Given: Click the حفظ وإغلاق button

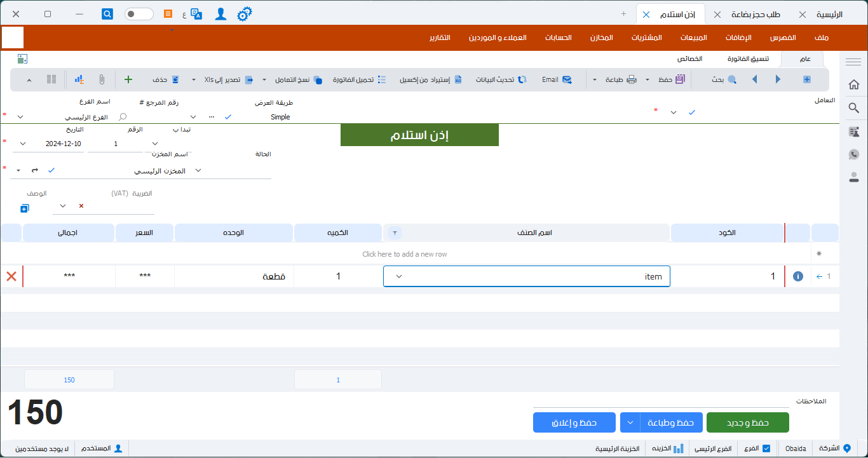Looking at the screenshot, I should [574, 422].
